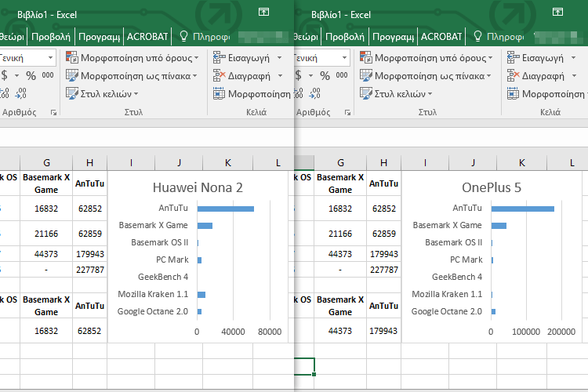Select column J header in OnePlus 5 window

(473, 162)
